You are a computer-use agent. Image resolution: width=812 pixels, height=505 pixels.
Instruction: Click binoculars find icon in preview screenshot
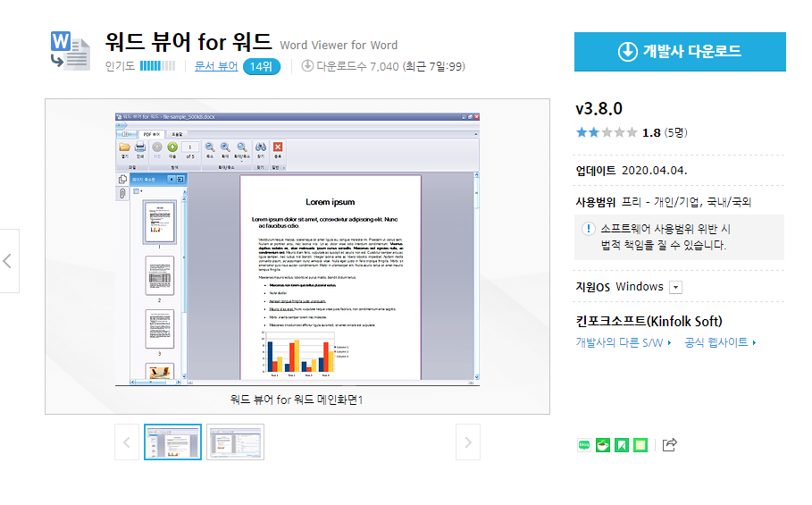(x=261, y=149)
